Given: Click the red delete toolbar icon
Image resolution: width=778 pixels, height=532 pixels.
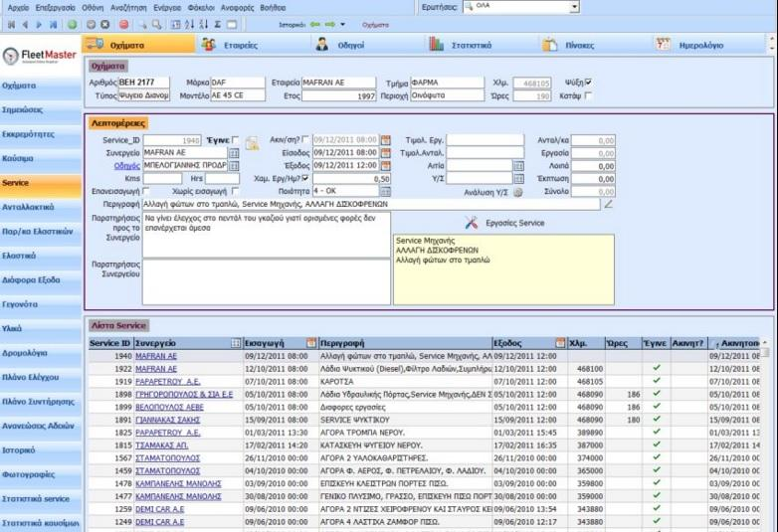Looking at the screenshot, I should (124, 24).
